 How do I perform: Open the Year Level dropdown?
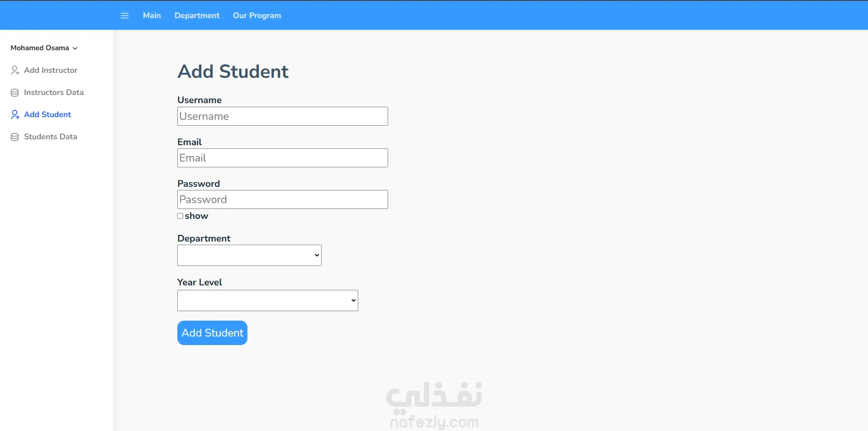click(x=267, y=301)
